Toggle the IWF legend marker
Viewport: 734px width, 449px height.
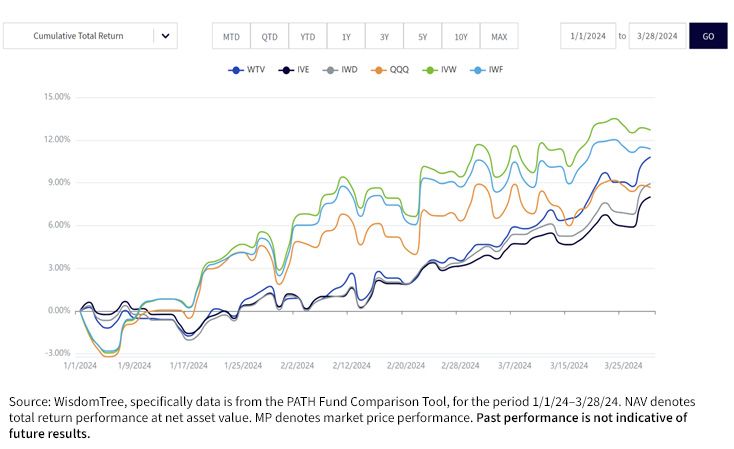[x=477, y=70]
